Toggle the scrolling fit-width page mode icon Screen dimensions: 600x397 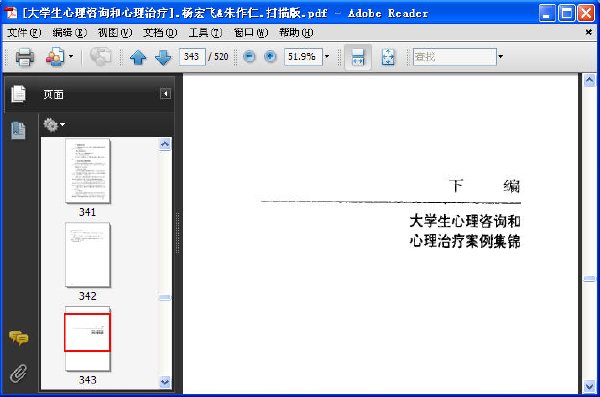358,57
